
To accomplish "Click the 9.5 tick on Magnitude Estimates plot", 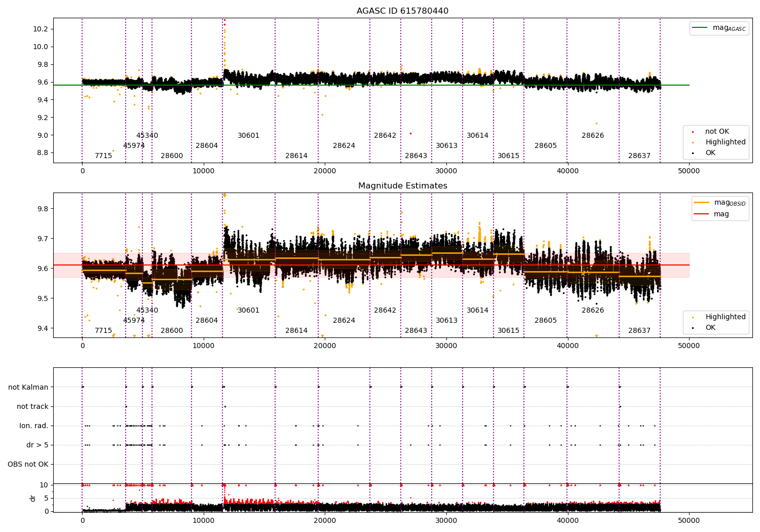I will [x=43, y=298].
